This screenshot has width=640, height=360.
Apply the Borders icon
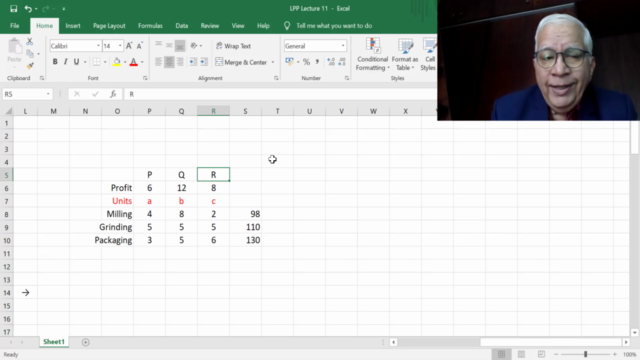point(96,62)
